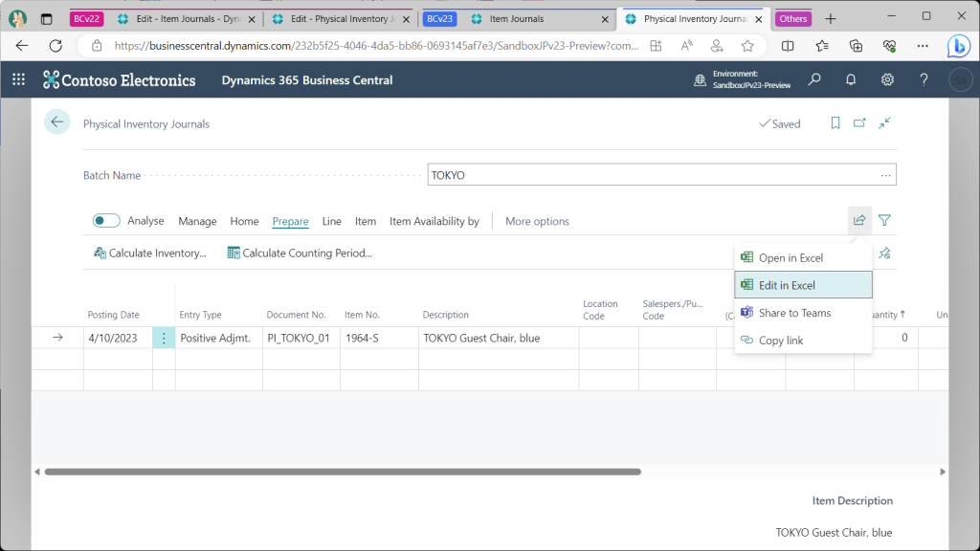
Task: Bookmark this page icon
Action: 835,123
